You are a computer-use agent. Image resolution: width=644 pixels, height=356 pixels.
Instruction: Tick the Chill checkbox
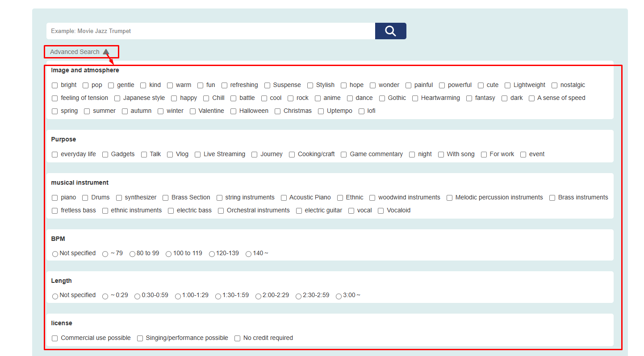pyautogui.click(x=206, y=98)
